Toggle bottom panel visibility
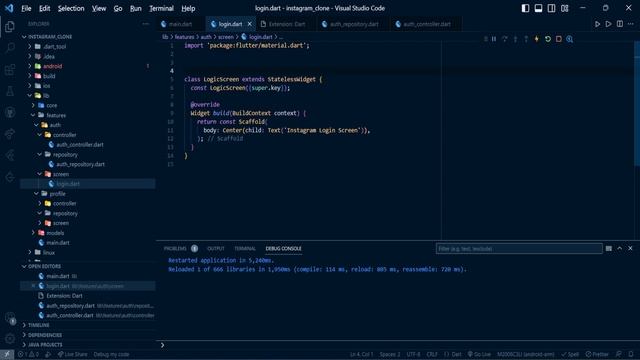 [538, 8]
